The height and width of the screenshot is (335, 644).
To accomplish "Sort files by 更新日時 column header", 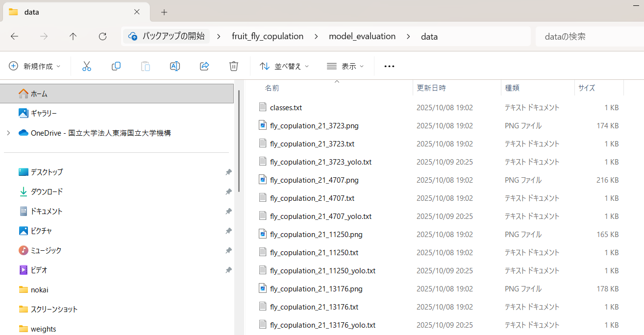I will tap(431, 88).
